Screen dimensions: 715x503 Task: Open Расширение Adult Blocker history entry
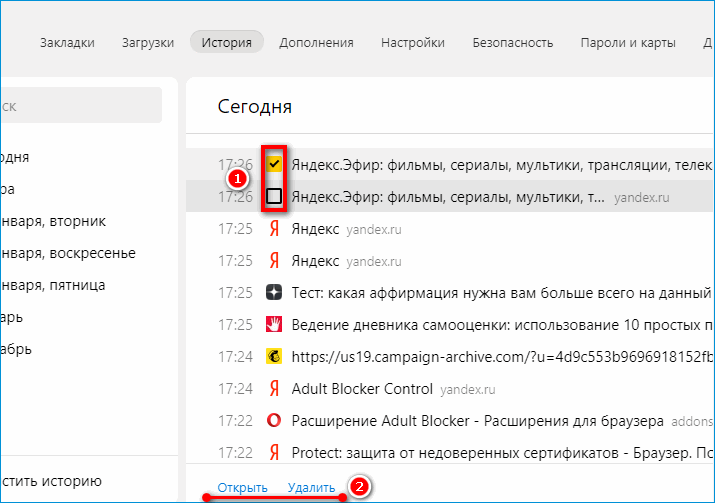click(x=477, y=420)
